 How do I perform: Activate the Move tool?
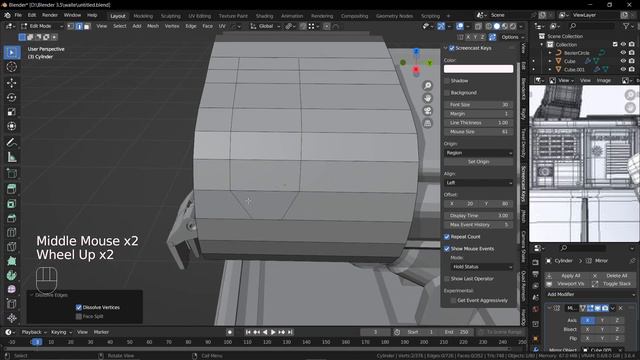[x=11, y=83]
